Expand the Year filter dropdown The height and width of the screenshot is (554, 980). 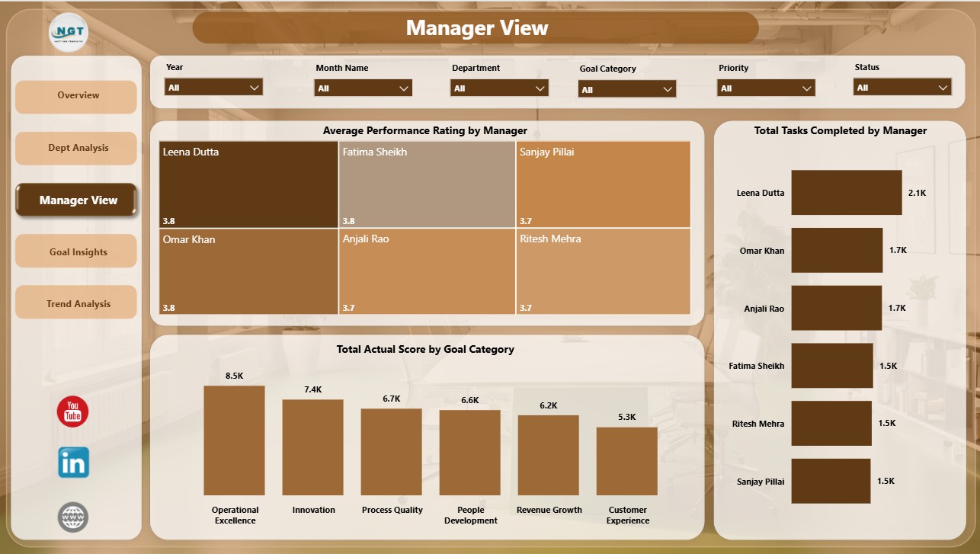pyautogui.click(x=213, y=88)
